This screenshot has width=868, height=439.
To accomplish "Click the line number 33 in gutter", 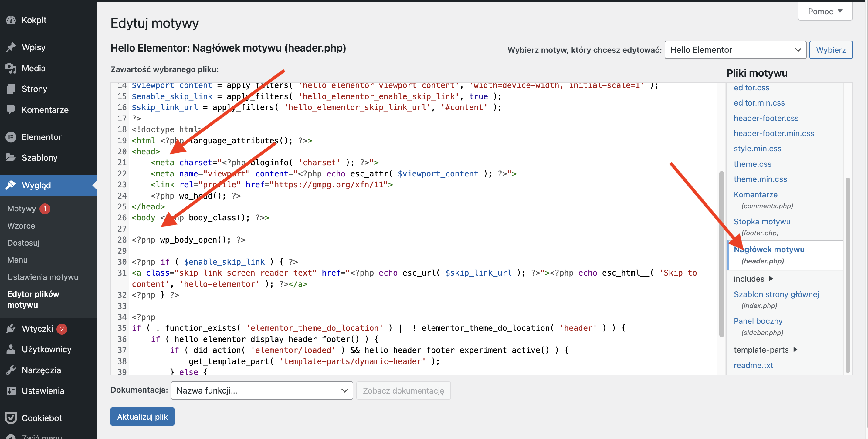I will click(122, 306).
